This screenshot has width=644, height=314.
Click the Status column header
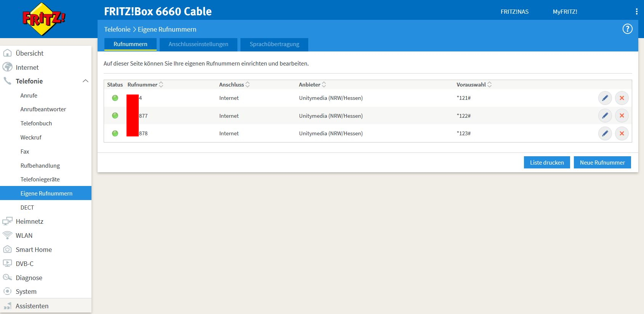click(x=115, y=85)
